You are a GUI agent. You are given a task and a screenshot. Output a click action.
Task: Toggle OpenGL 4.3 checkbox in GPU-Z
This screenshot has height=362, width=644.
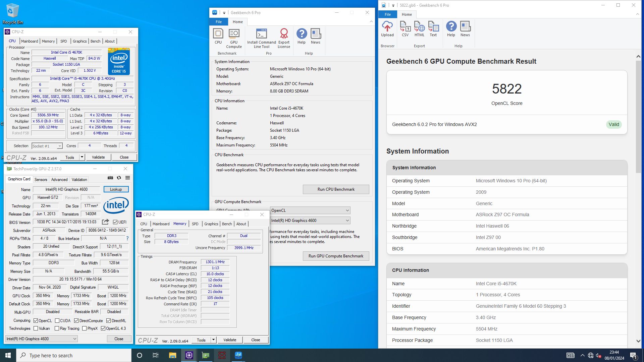coord(103,328)
